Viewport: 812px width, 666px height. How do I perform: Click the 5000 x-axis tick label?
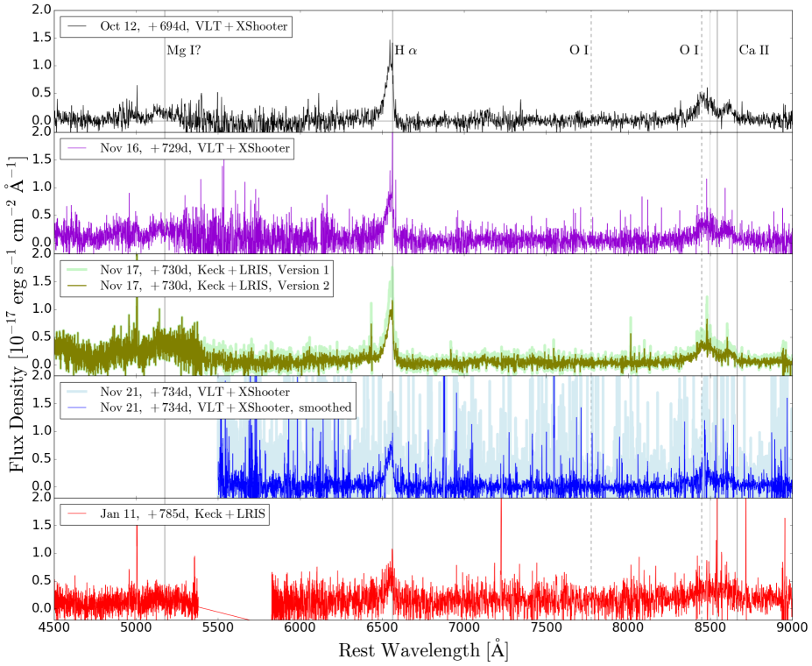pyautogui.click(x=136, y=627)
